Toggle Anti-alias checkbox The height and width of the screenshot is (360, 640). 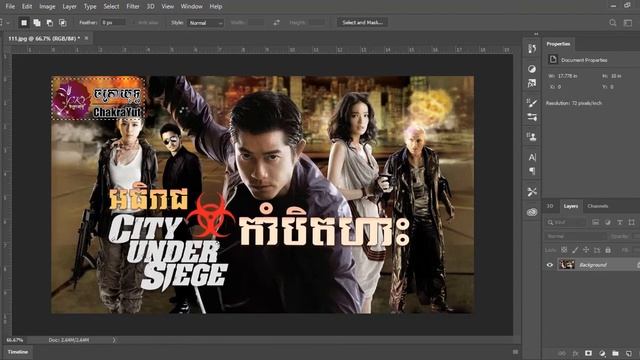coord(133,23)
